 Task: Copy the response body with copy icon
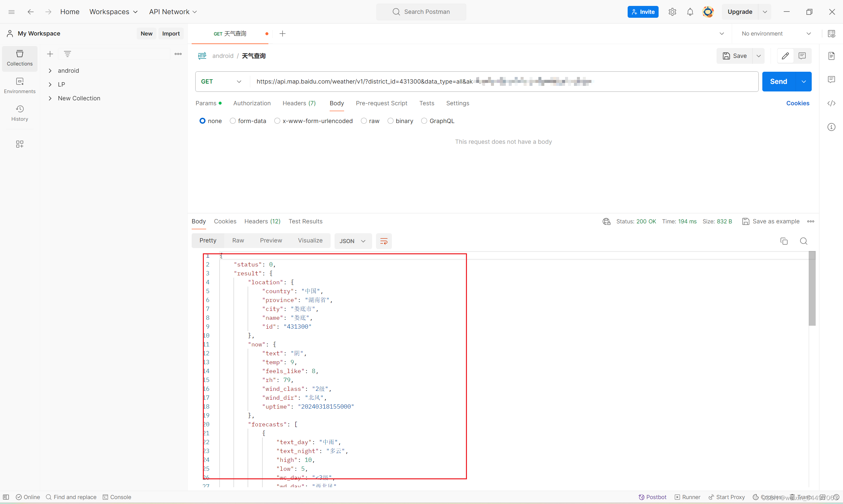(x=784, y=241)
